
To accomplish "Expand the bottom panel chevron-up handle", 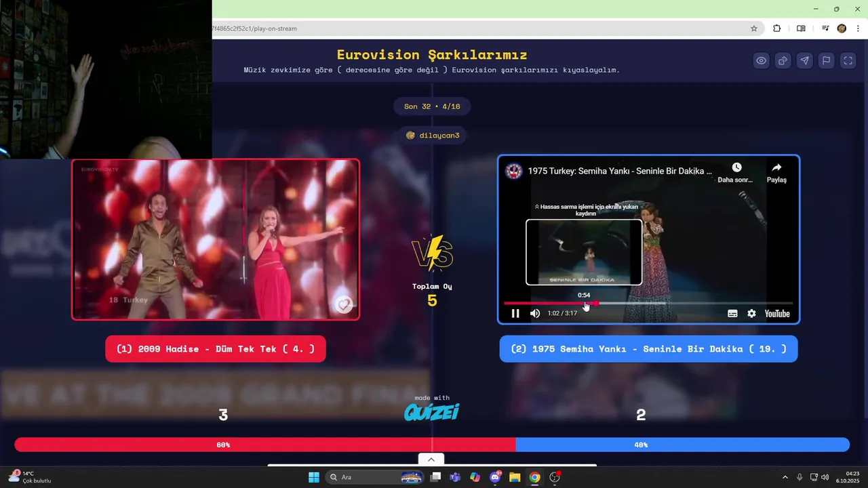I will [431, 460].
